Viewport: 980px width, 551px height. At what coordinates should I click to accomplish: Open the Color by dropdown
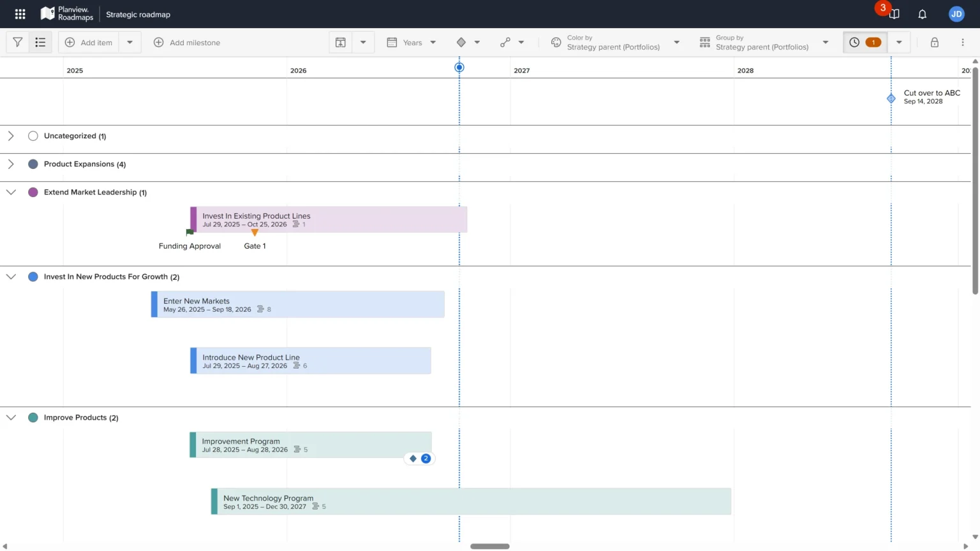(x=615, y=42)
